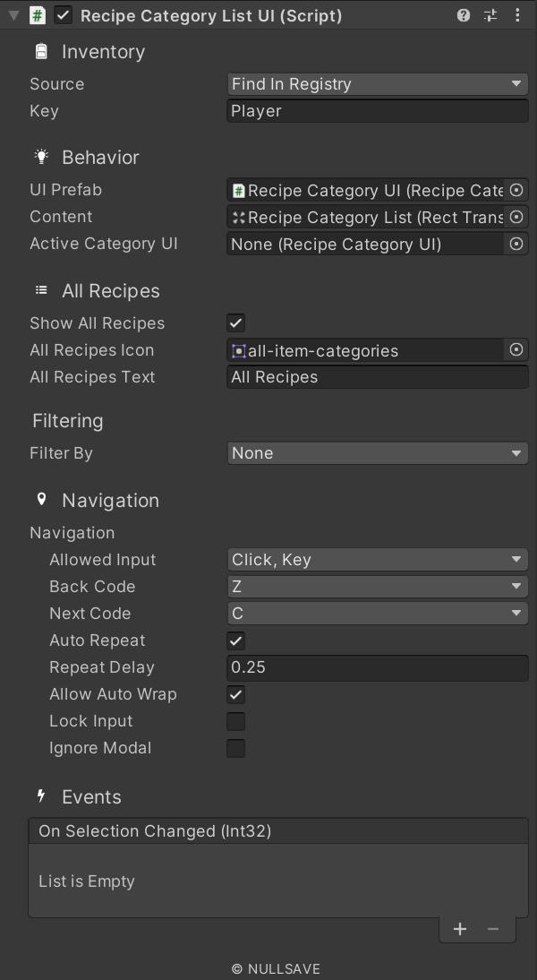Image resolution: width=537 pixels, height=980 pixels.
Task: Remove a listener with the − button
Action: coord(493,928)
